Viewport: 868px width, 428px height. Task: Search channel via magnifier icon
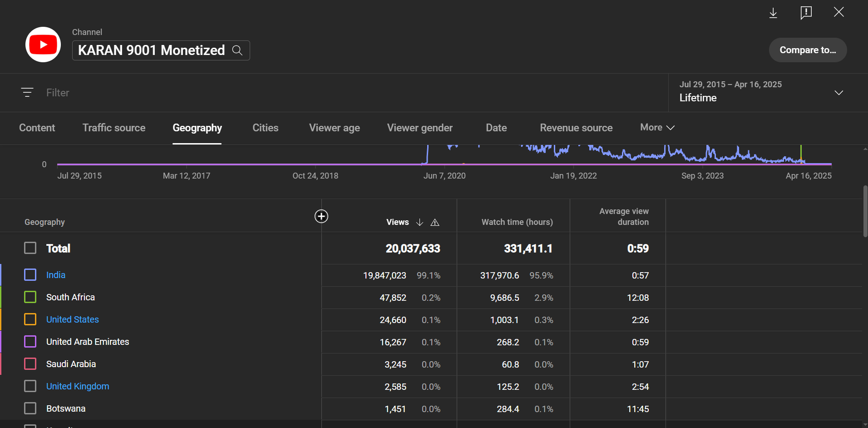[x=237, y=50]
